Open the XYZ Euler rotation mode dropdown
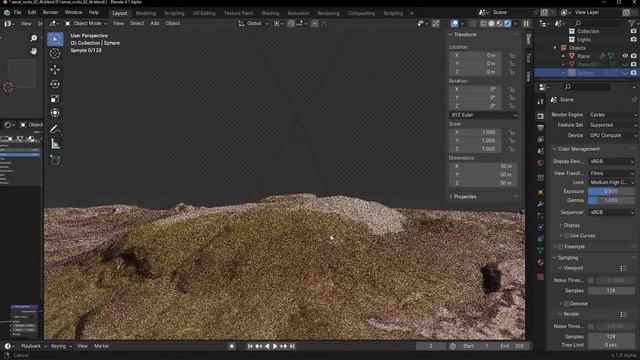 484,116
